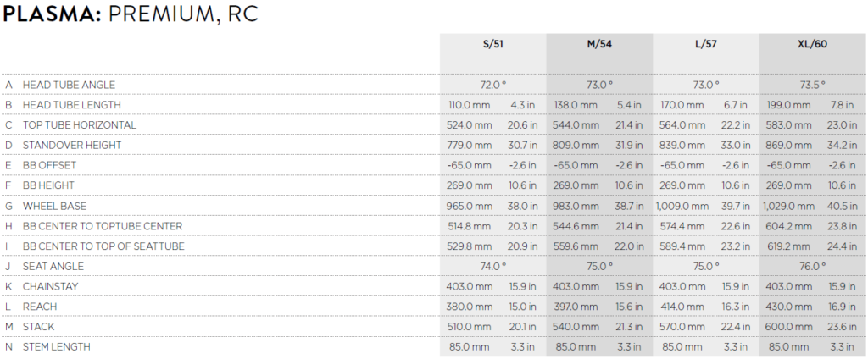Click BB CENTER TO TOP OF SEATTUBE label

[103, 246]
